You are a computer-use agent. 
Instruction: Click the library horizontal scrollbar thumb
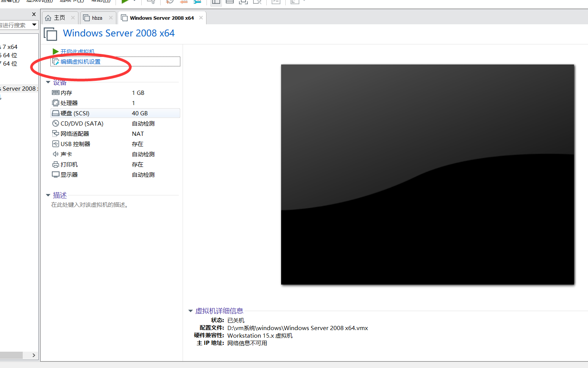pos(11,355)
